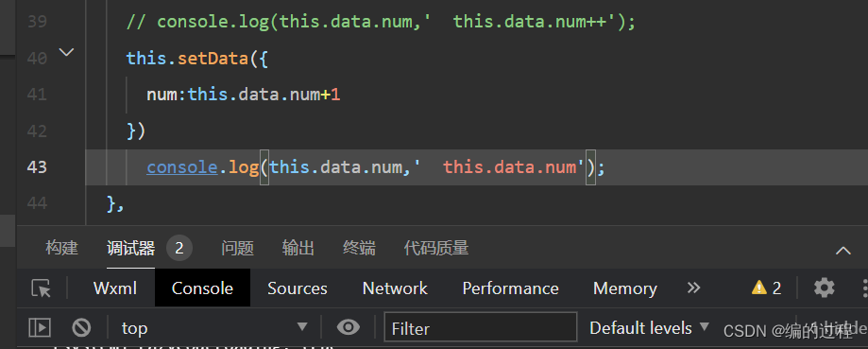Collapse the debugger panel with up chevron
Image resolution: width=868 pixels, height=349 pixels.
[843, 251]
